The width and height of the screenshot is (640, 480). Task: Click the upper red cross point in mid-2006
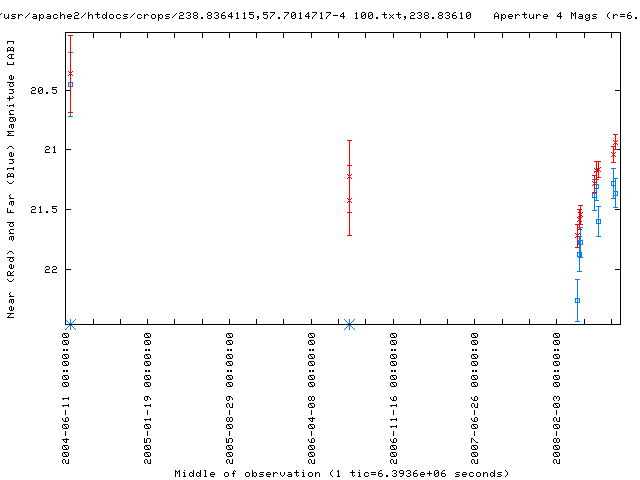coord(349,177)
